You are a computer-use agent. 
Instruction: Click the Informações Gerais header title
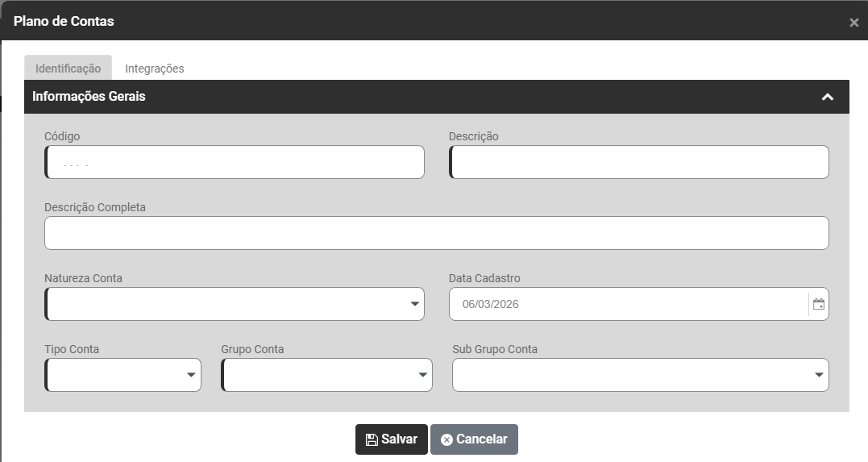coord(89,97)
